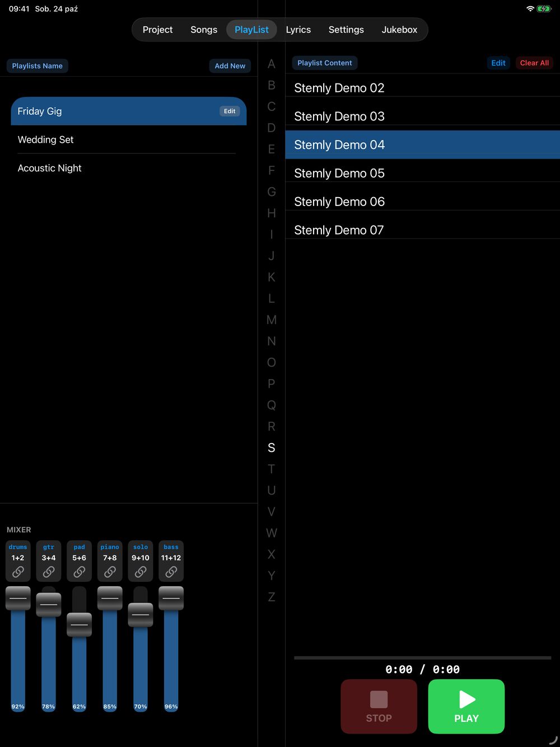Select the PlayList tab
Image resolution: width=560 pixels, height=747 pixels.
(x=251, y=30)
